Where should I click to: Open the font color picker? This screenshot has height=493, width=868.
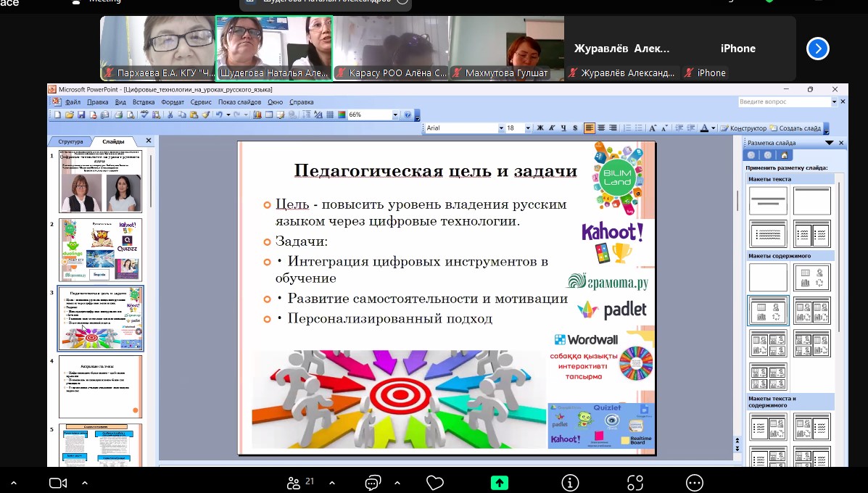712,128
